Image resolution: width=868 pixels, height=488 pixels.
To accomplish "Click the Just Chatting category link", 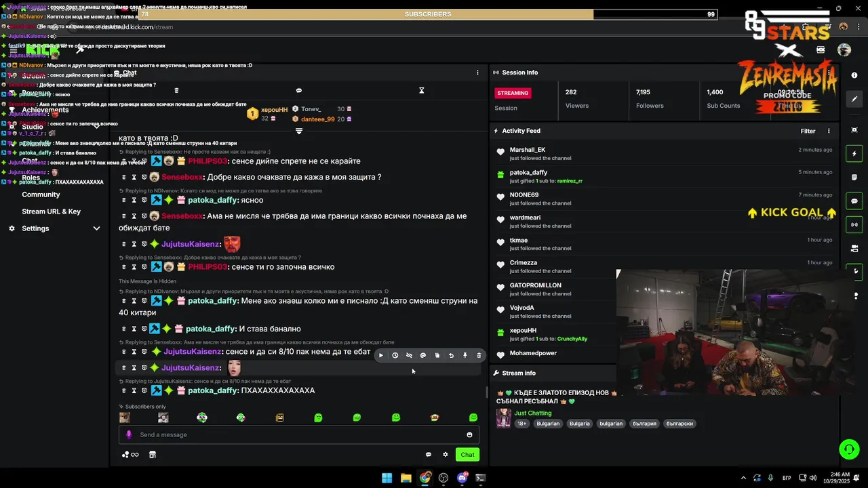I will [533, 413].
